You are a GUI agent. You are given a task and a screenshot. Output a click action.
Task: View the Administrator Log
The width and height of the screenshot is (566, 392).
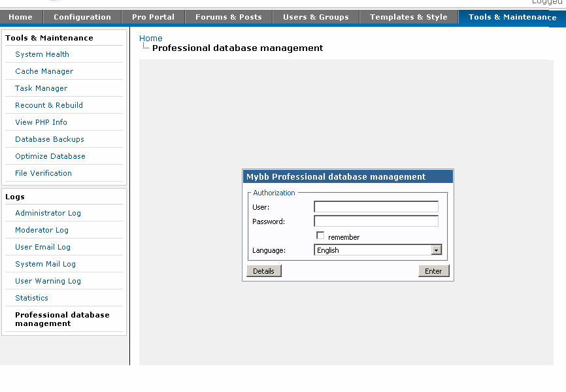click(48, 213)
